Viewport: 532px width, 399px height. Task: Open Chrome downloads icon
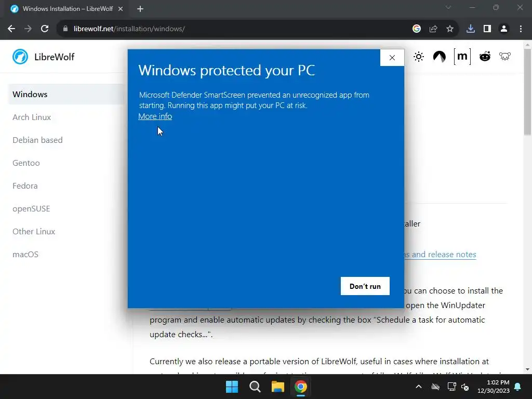471,29
